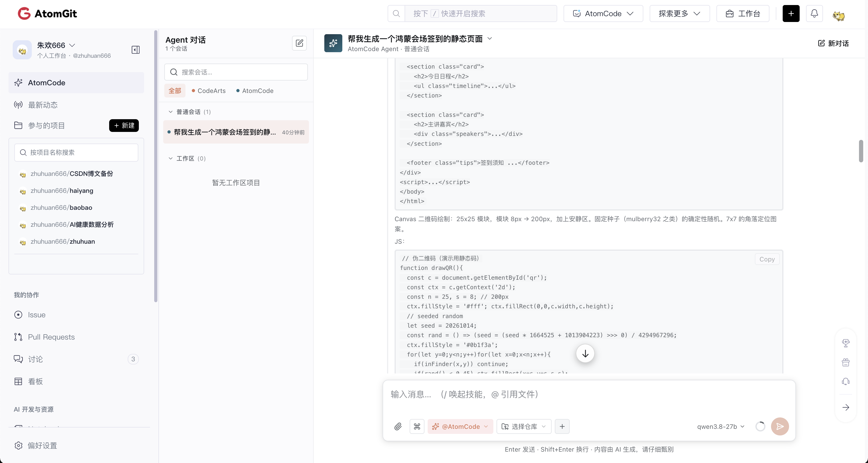This screenshot has height=463, width=868.
Task: Copy the JS code block
Action: pyautogui.click(x=767, y=259)
